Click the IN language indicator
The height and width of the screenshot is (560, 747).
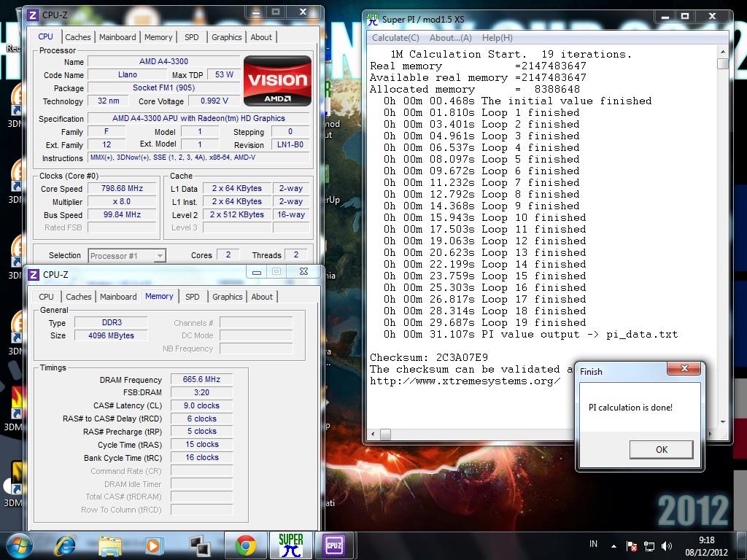click(x=593, y=544)
